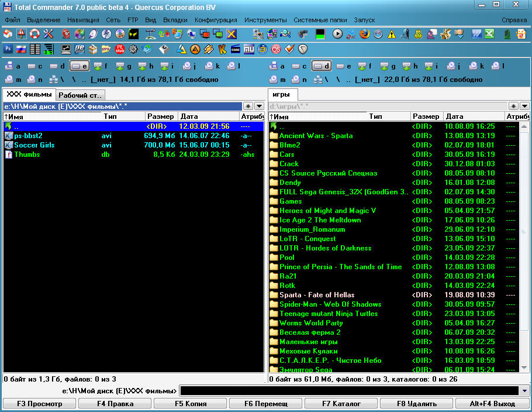Click the lifebuoy help icon
The height and width of the screenshot is (412, 532).
(x=34, y=33)
